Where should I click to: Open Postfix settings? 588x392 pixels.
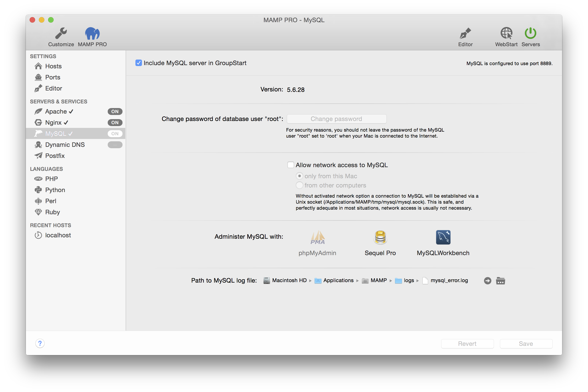pyautogui.click(x=75, y=156)
